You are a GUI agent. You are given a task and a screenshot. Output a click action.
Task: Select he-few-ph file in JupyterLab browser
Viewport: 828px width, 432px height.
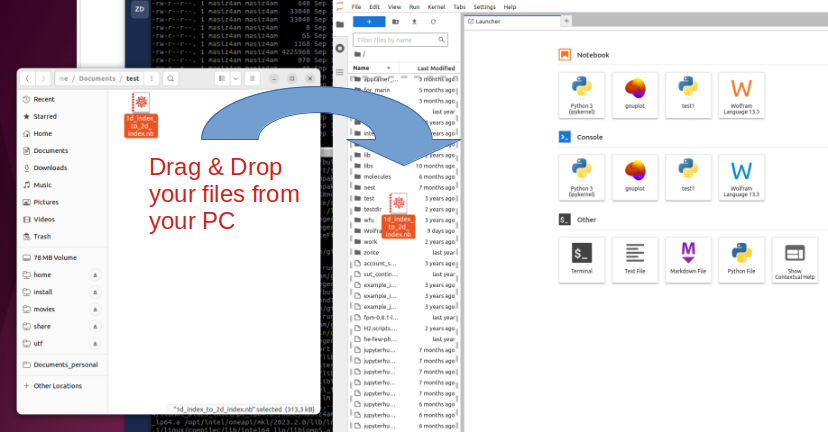coord(404,339)
